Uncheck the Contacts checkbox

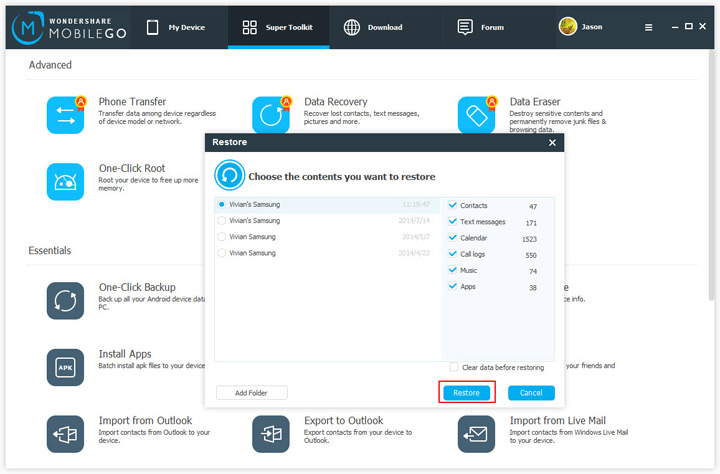pyautogui.click(x=453, y=205)
